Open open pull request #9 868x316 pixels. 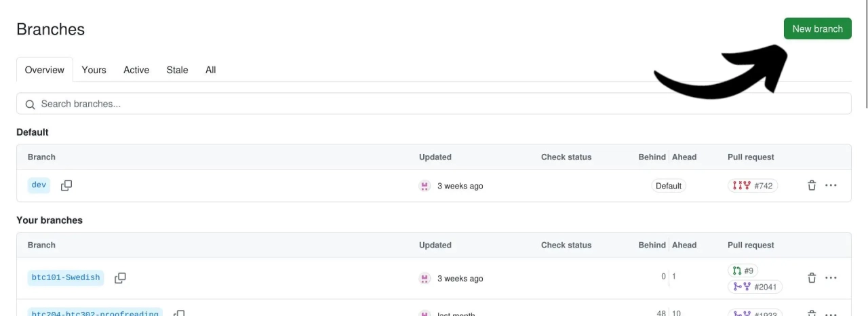point(743,271)
